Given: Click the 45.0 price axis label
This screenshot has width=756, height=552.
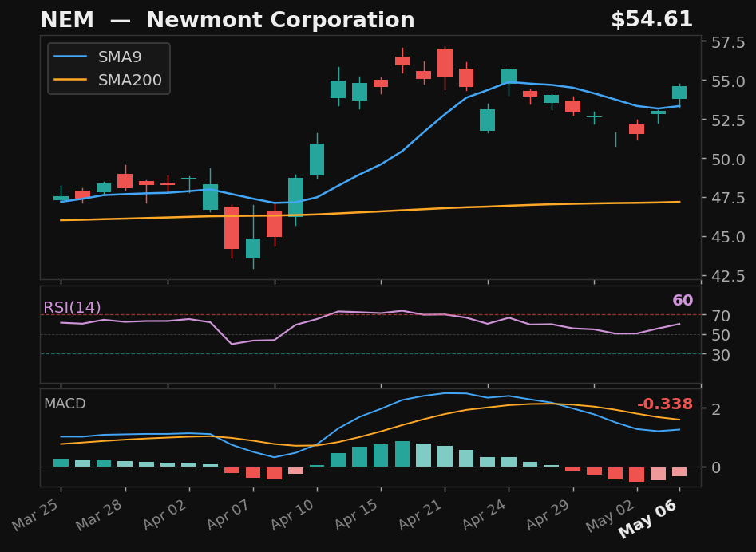Looking at the screenshot, I should pos(729,237).
